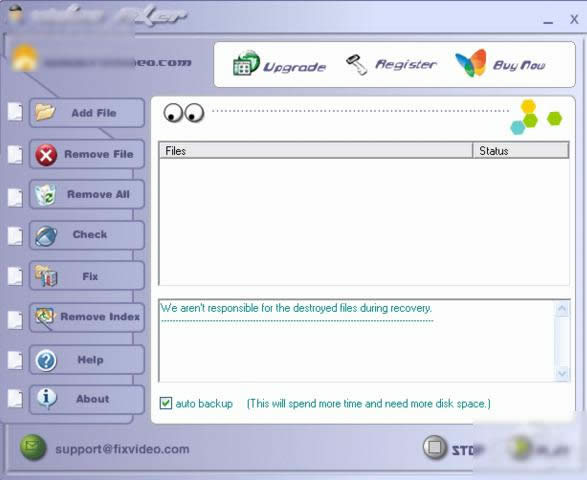Click the recycle bin Remove All icon
The width and height of the screenshot is (587, 480).
tap(45, 195)
